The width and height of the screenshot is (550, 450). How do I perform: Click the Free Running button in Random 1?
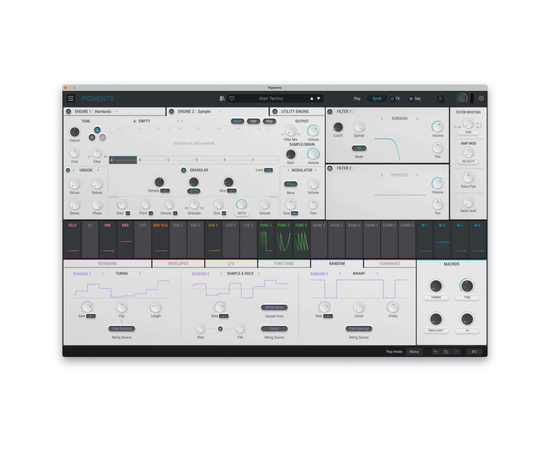[122, 329]
